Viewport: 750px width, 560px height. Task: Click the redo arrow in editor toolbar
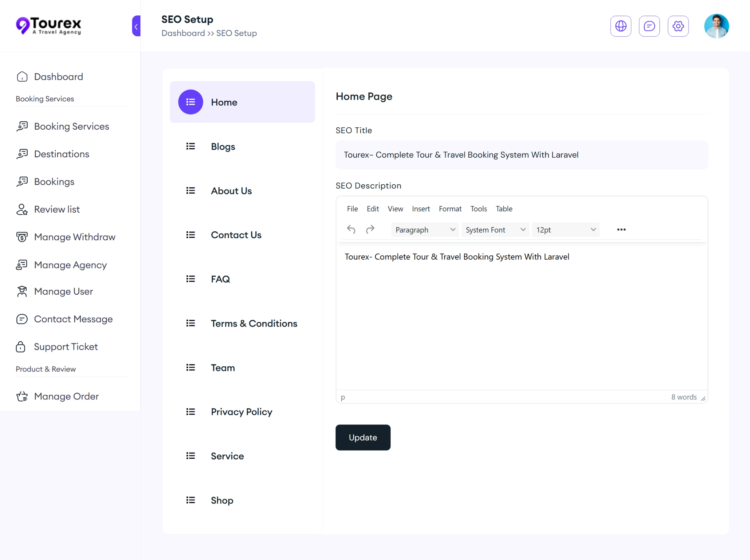[370, 230]
